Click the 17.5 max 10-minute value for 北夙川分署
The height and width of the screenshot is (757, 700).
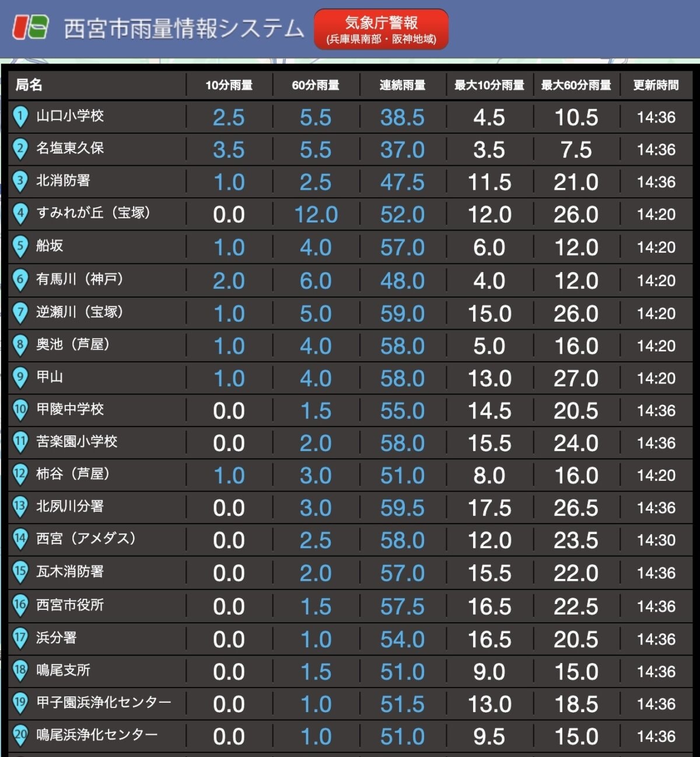pyautogui.click(x=489, y=508)
